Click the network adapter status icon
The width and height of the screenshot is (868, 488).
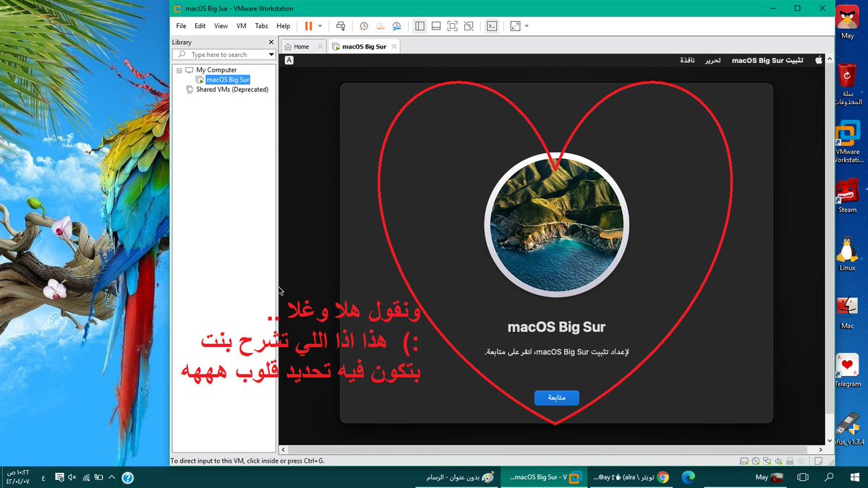pyautogui.click(x=767, y=461)
